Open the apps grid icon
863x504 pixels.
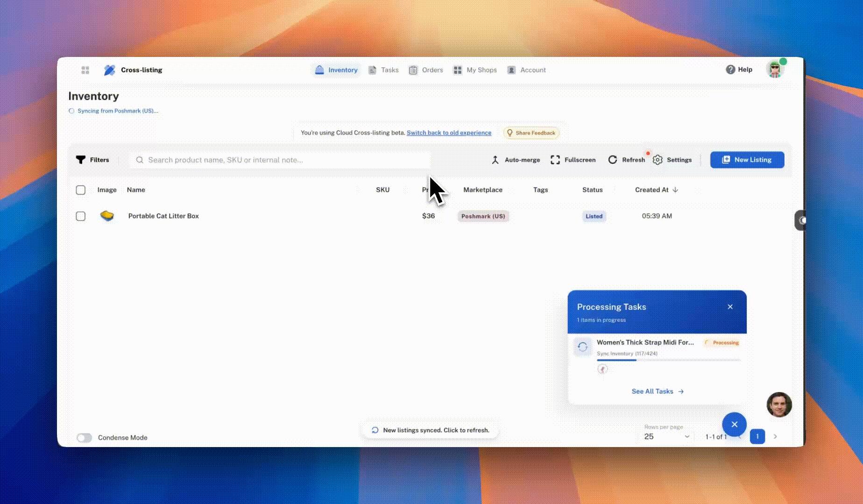85,70
